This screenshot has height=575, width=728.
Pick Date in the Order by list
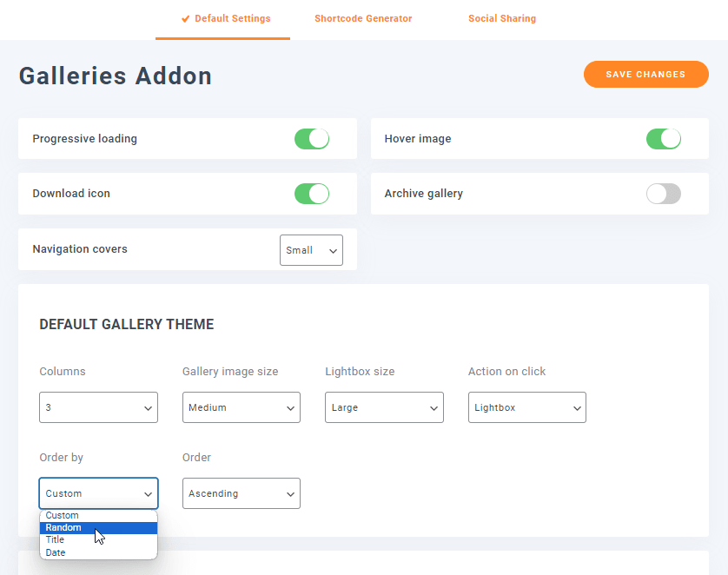(56, 552)
